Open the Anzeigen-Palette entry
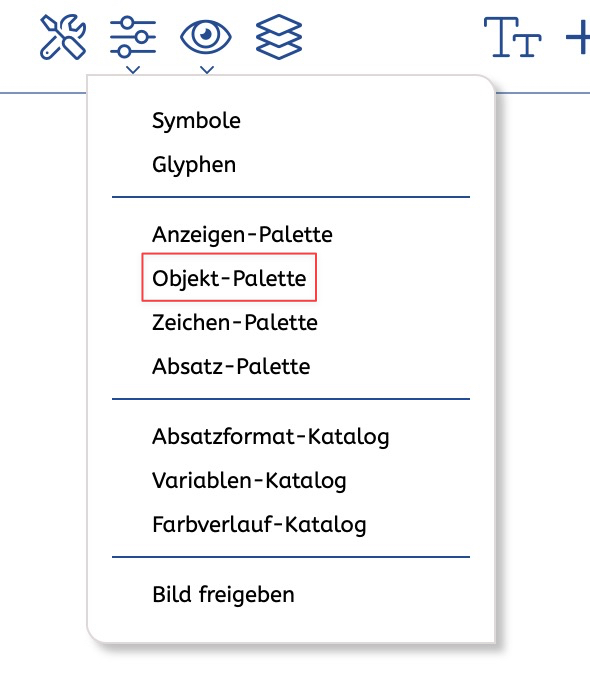This screenshot has width=590, height=678. (x=242, y=235)
